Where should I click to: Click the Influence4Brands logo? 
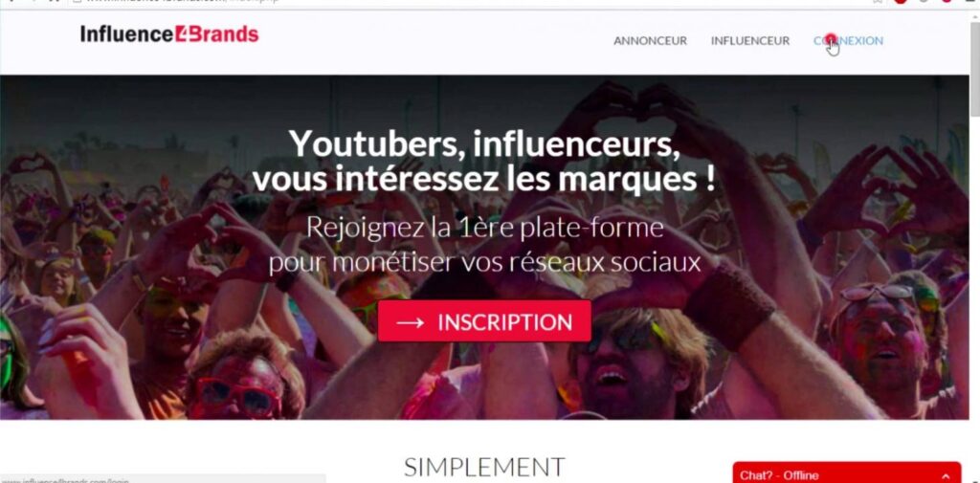[x=169, y=33]
